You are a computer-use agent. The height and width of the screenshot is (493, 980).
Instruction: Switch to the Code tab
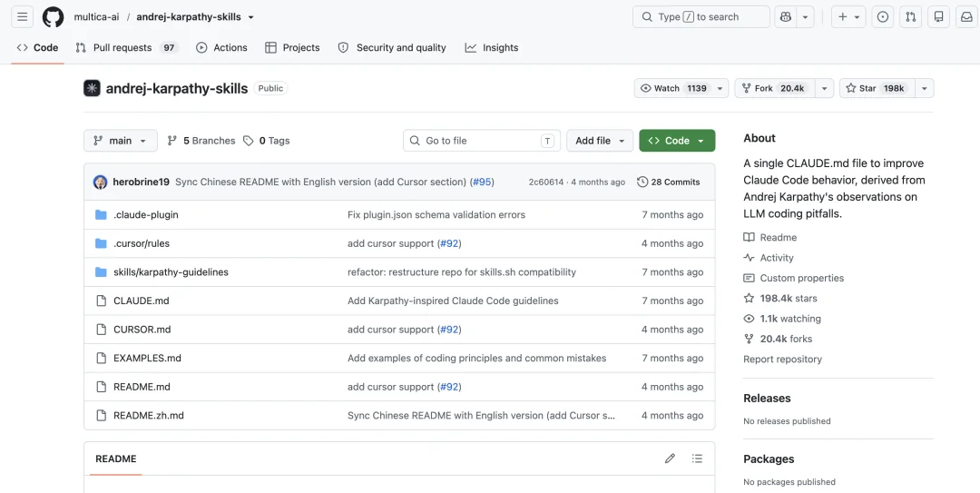(37, 47)
